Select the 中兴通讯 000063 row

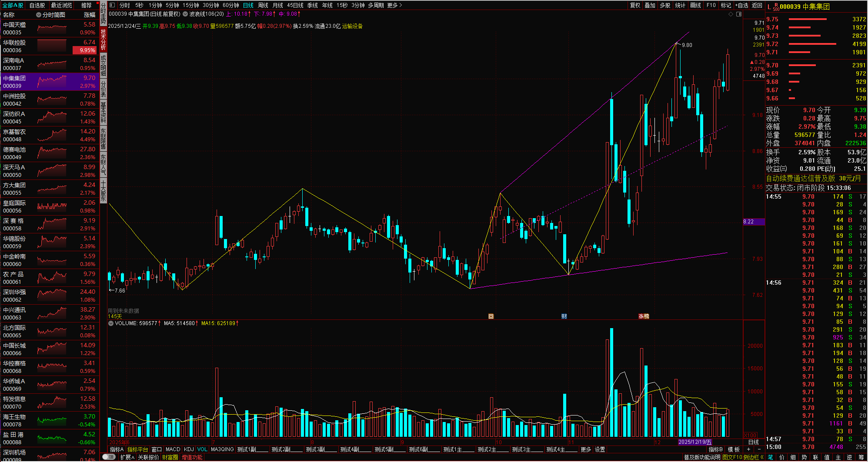50,313
